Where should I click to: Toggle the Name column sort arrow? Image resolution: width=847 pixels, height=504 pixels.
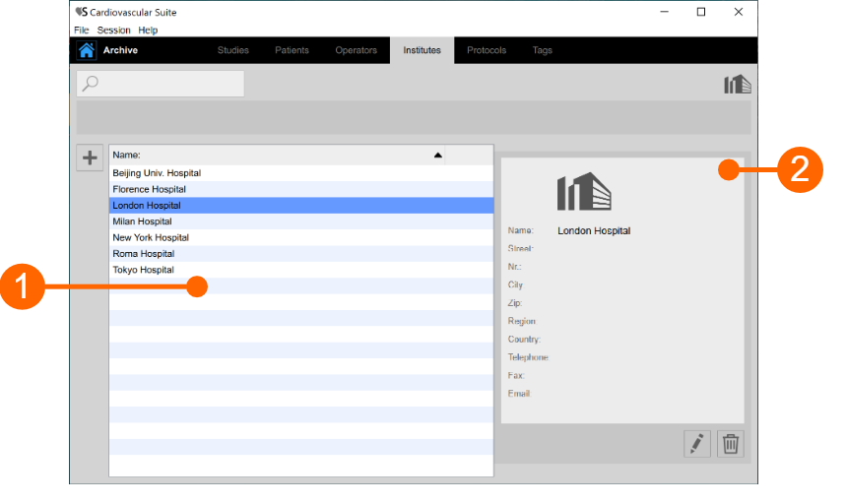(x=438, y=156)
